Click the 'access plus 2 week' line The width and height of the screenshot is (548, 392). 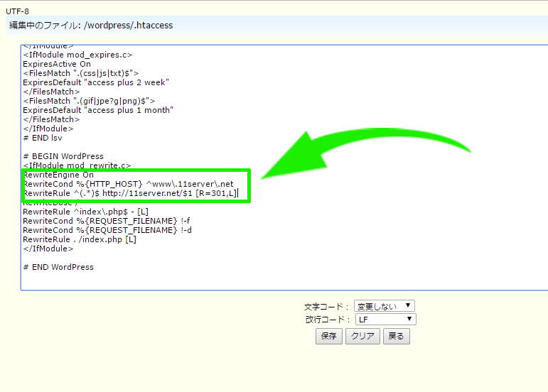click(x=96, y=82)
